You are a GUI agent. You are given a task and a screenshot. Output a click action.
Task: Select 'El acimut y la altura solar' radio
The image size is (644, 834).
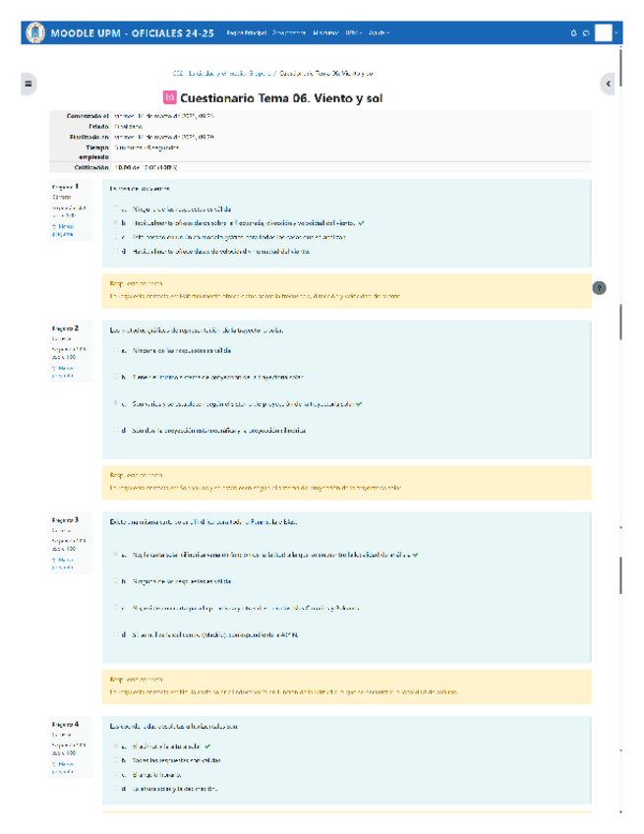[x=116, y=746]
